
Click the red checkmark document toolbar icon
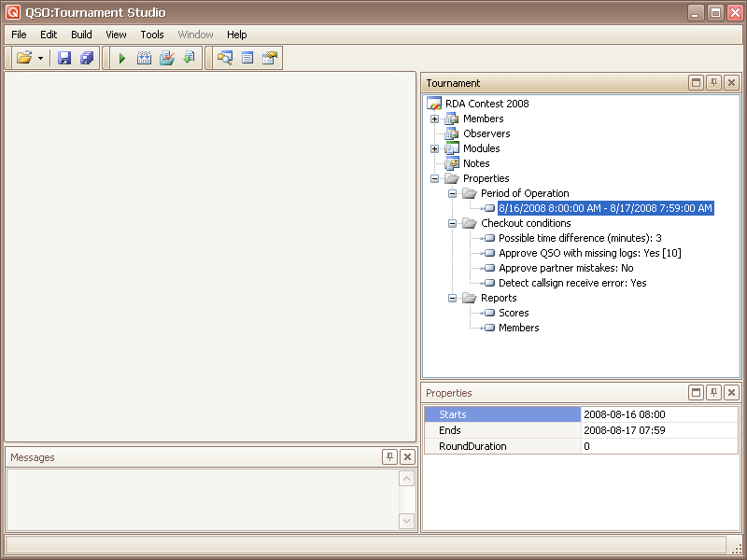coord(166,59)
